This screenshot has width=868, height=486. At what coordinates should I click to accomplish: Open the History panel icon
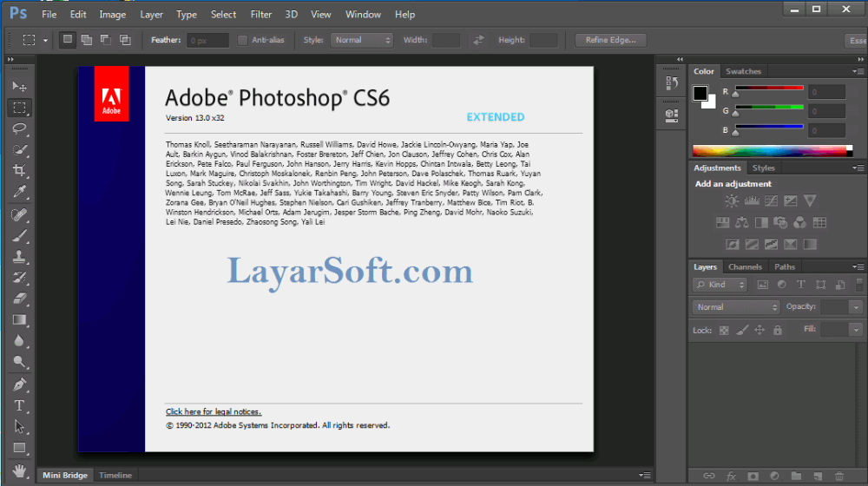671,83
